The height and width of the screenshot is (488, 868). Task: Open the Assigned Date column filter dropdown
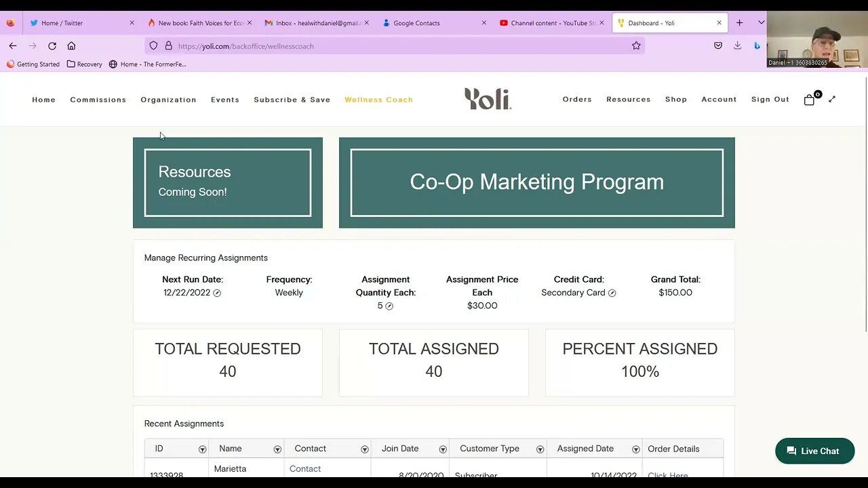point(636,449)
